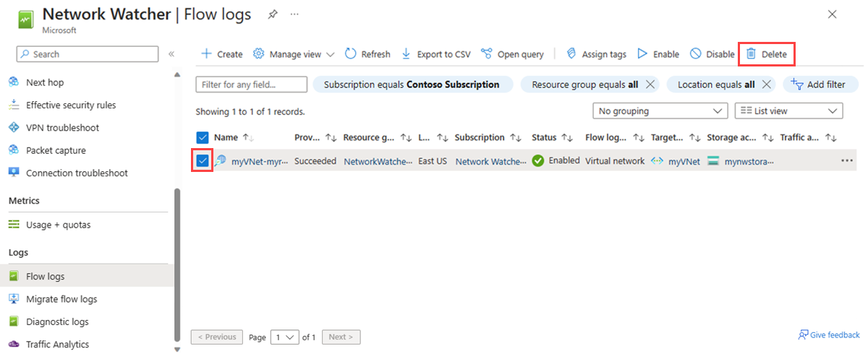This screenshot has width=868, height=354.
Task: Open Connection troubleshoot in sidebar
Action: tap(77, 173)
